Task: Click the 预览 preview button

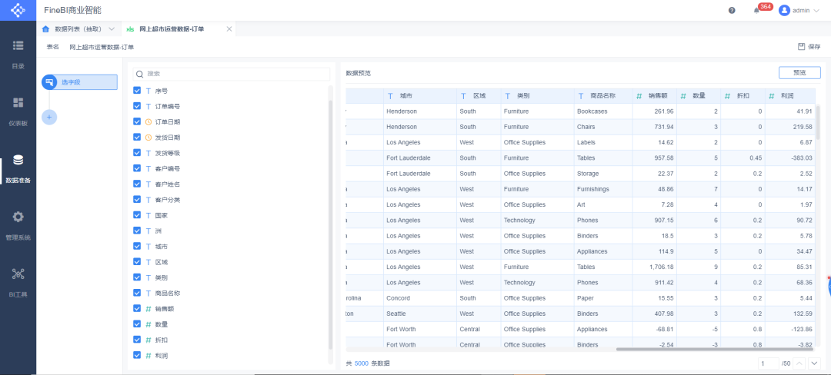Action: click(800, 73)
